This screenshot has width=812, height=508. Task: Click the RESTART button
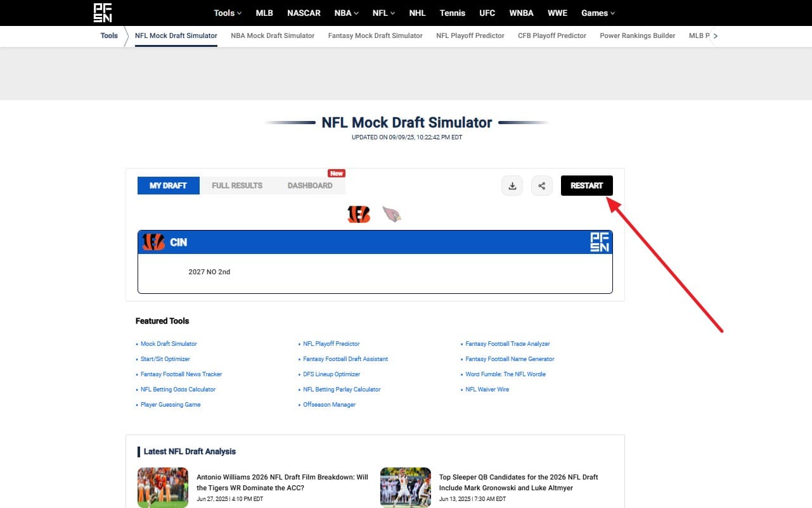(587, 186)
